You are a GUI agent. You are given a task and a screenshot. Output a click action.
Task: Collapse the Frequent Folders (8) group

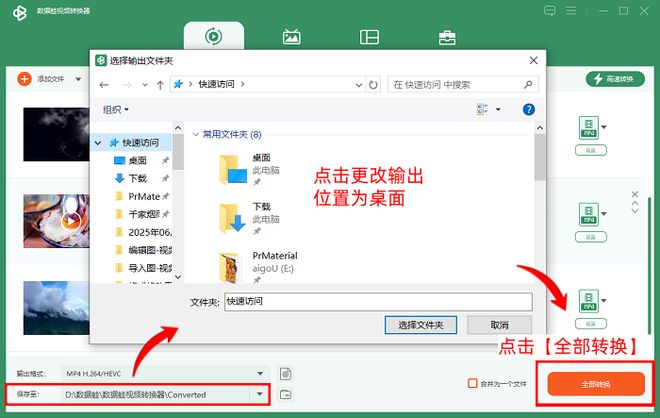pos(195,134)
